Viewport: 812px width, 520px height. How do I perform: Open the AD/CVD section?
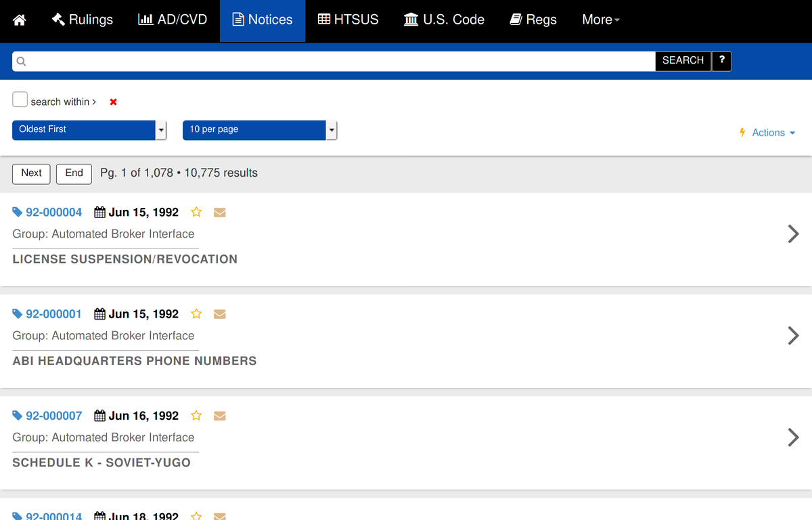[x=173, y=20]
